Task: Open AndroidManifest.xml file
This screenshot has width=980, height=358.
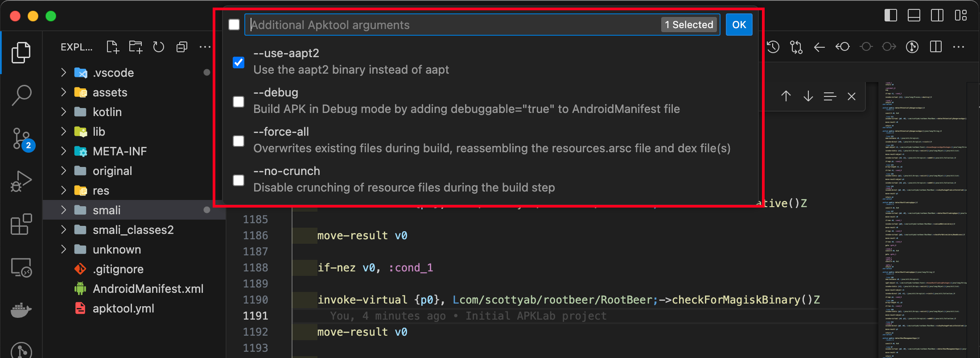Action: coord(148,289)
